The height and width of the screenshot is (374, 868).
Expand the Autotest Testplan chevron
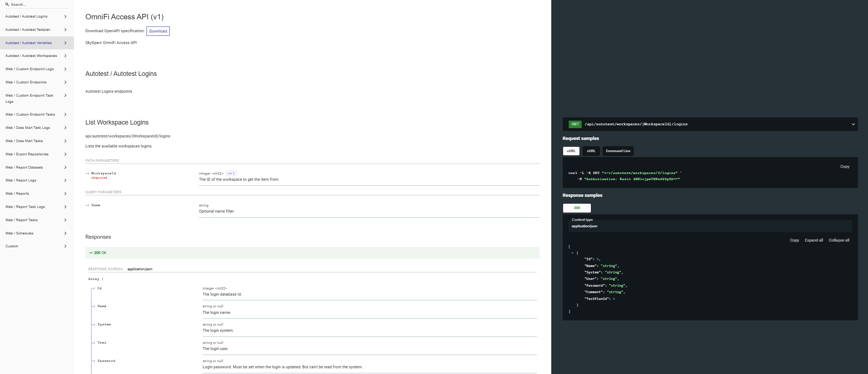(x=65, y=30)
